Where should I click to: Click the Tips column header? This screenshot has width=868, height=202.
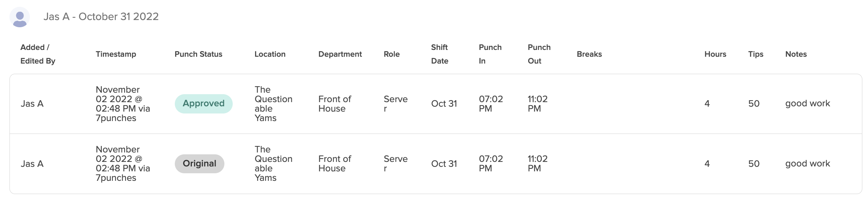[756, 54]
